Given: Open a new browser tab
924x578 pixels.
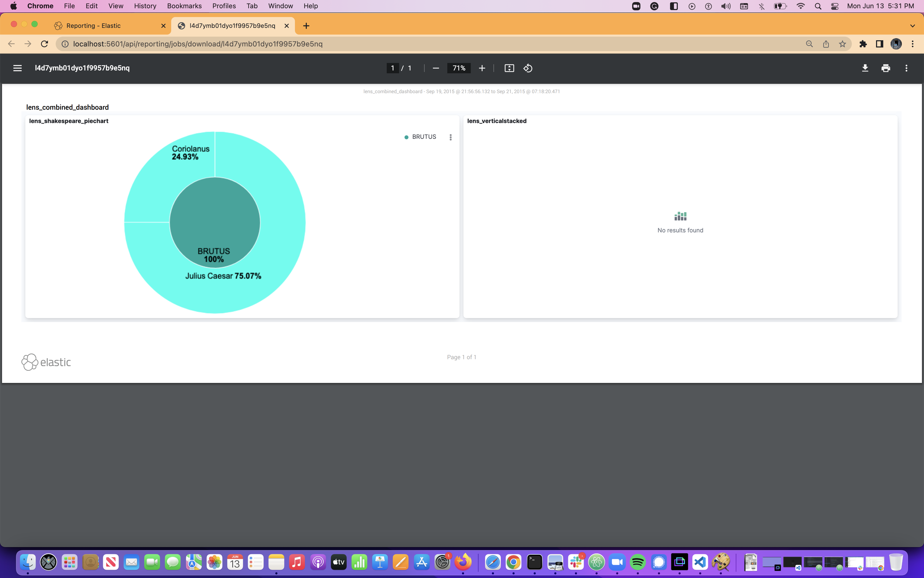Looking at the screenshot, I should pyautogui.click(x=306, y=26).
